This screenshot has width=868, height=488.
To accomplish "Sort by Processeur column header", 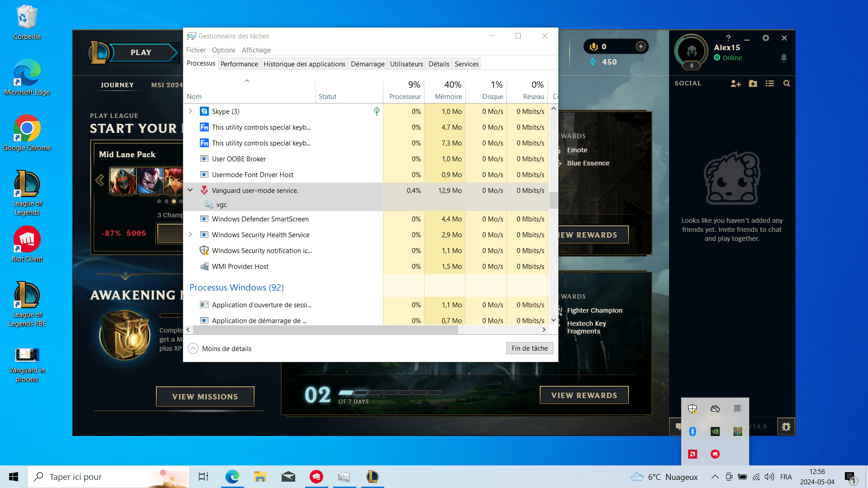I will 404,90.
